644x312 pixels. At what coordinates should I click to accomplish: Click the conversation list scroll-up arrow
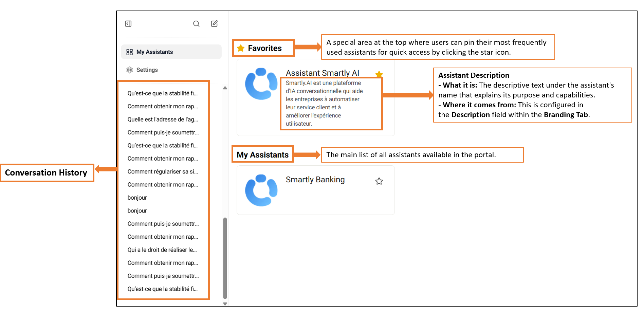[225, 88]
